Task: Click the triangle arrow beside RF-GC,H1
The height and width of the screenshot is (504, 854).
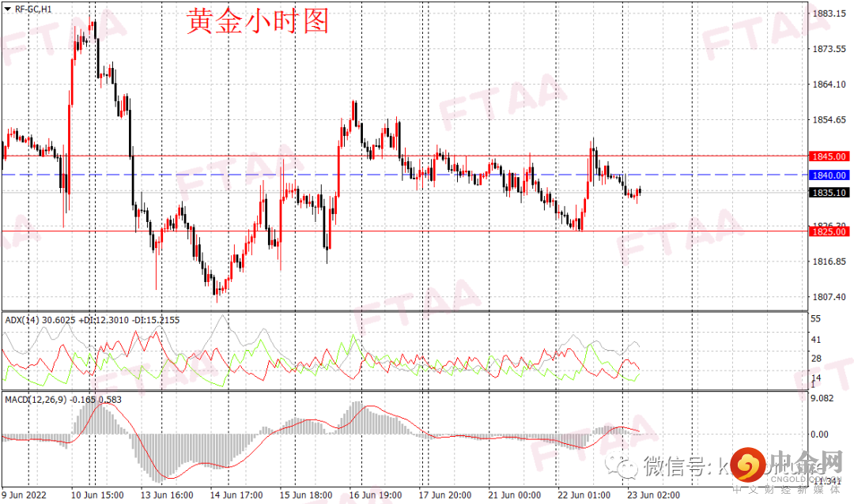Action: 8,9
